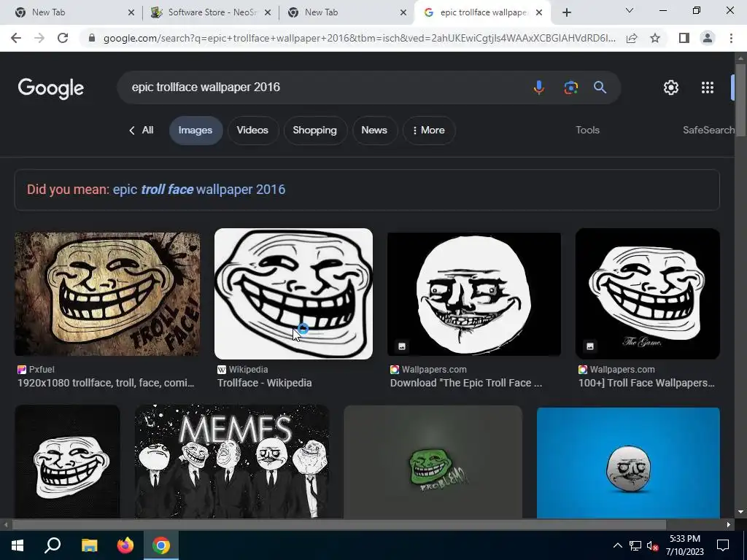747x560 pixels.
Task: Close the epic trollface wallpaper tab
Action: [539, 12]
